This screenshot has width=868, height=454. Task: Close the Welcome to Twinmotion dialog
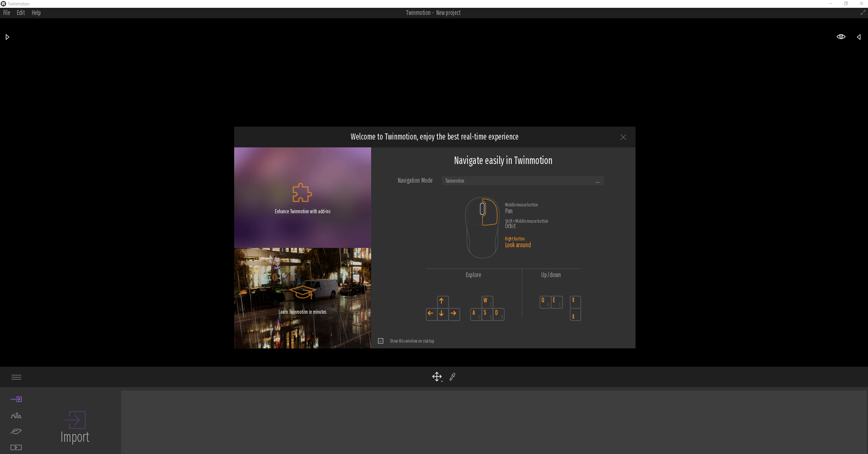click(623, 137)
